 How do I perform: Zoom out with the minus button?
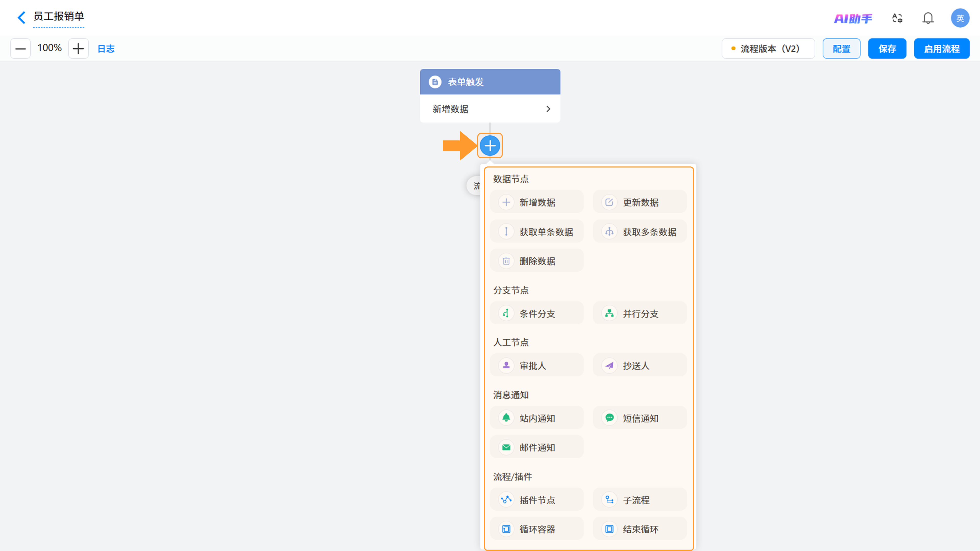[20, 48]
